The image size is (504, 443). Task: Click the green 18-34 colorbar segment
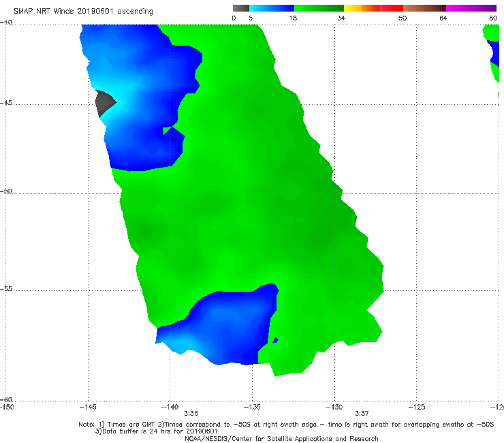tap(319, 8)
